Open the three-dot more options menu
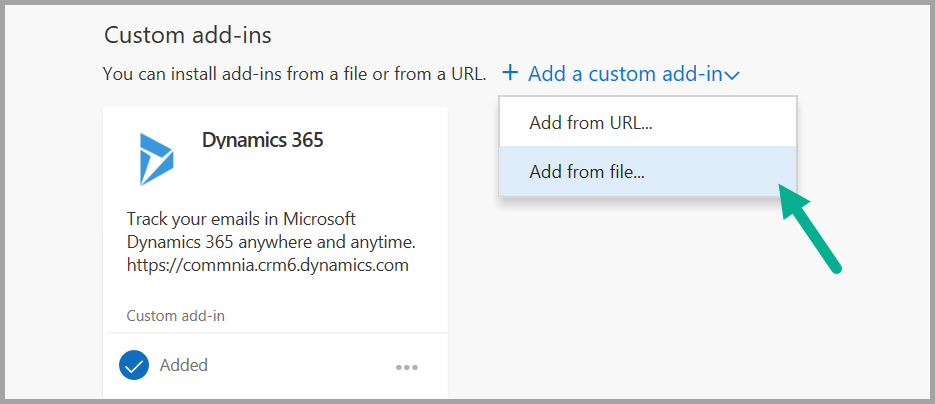This screenshot has width=935, height=404. tap(406, 367)
